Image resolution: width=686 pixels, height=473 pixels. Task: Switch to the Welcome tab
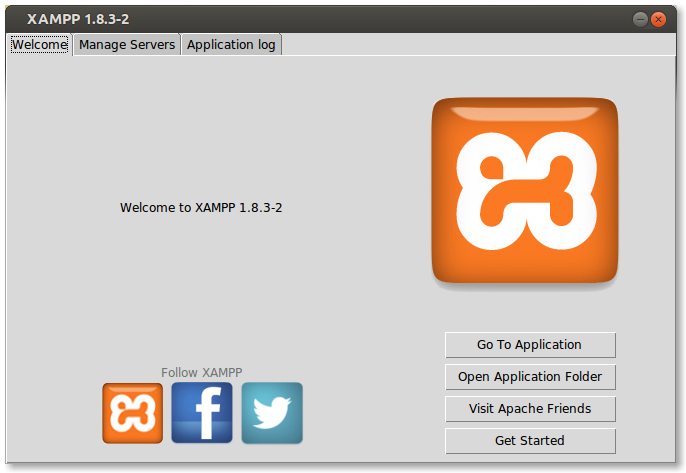coord(39,45)
